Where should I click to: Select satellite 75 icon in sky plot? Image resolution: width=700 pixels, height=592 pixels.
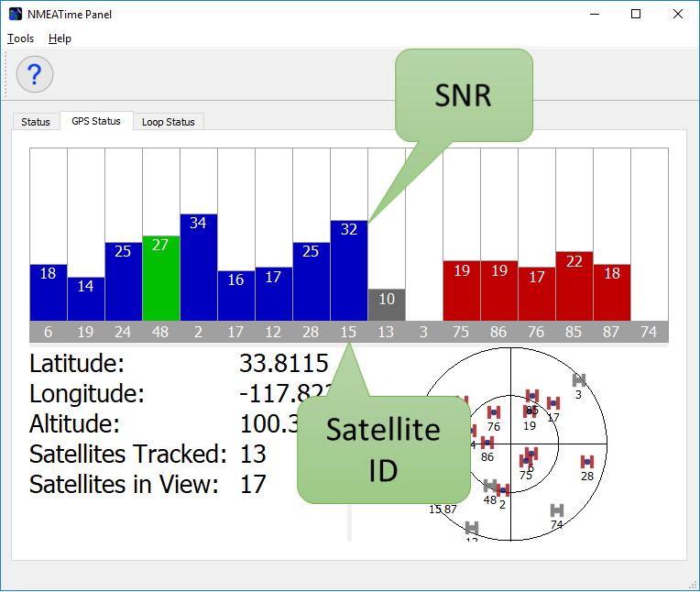pyautogui.click(x=525, y=461)
